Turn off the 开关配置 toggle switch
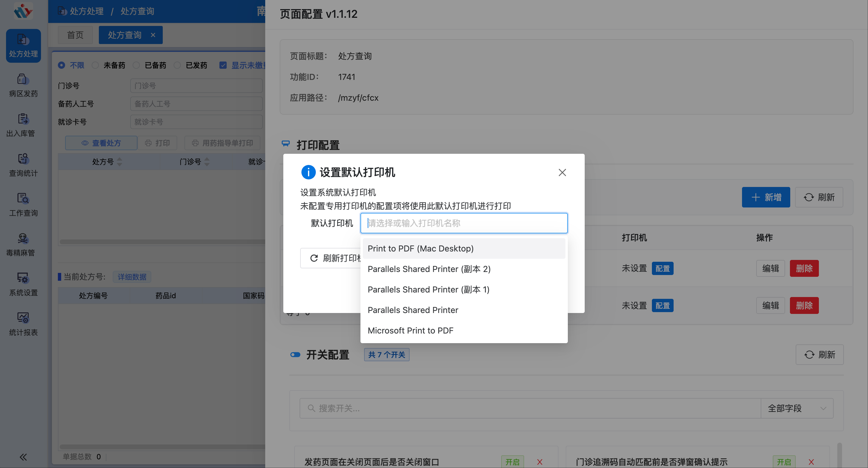 coord(295,354)
